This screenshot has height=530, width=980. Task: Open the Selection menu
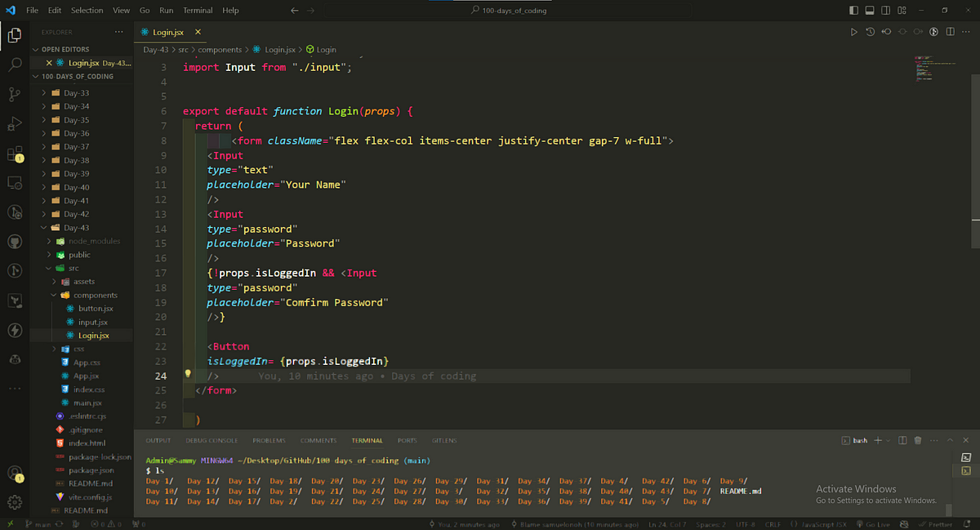pos(87,11)
